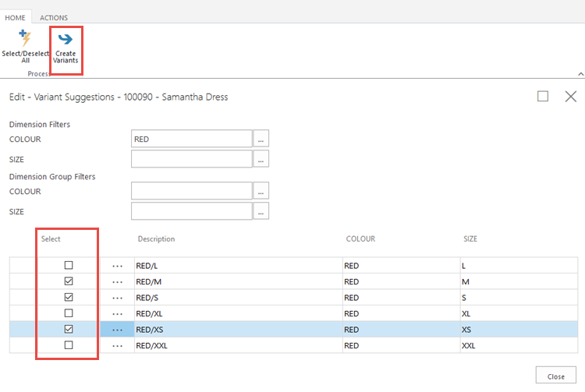Switch to the HOME tab
Viewport: 585px width, 392px height.
16,17
